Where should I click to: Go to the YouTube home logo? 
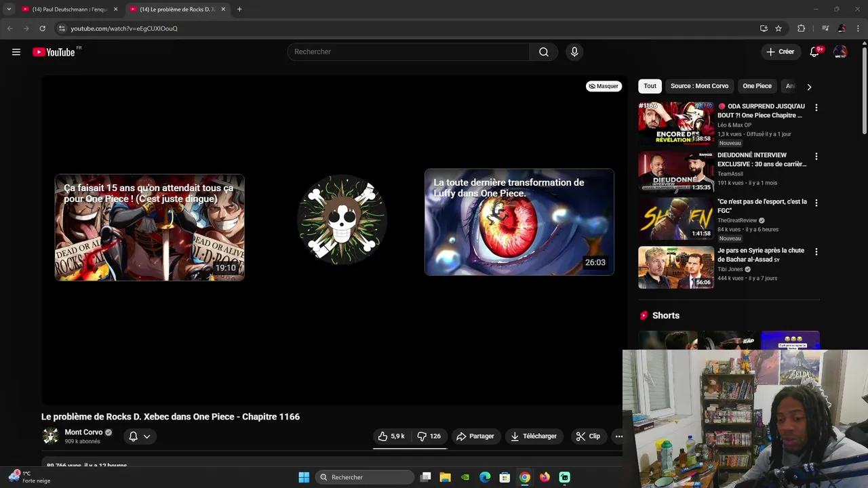pyautogui.click(x=54, y=52)
